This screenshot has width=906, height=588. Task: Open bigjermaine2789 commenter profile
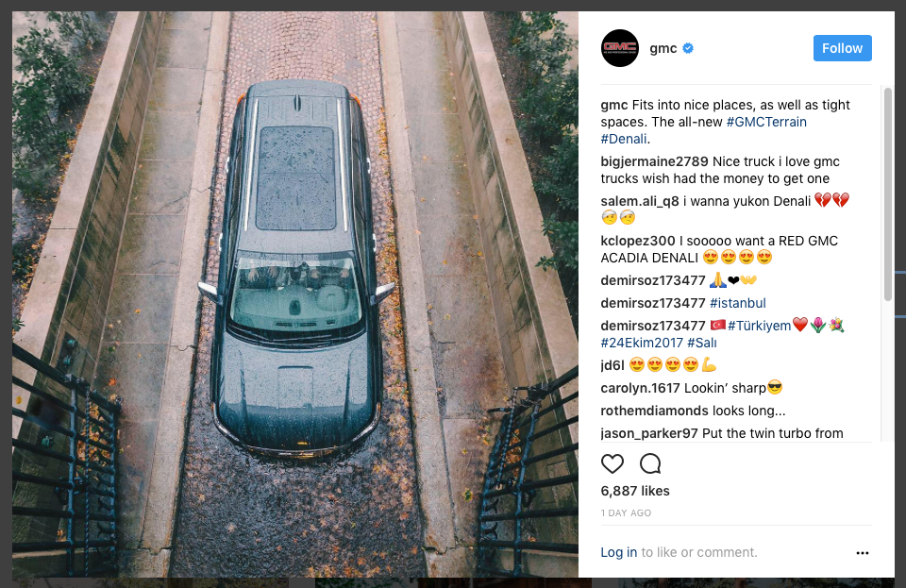655,161
